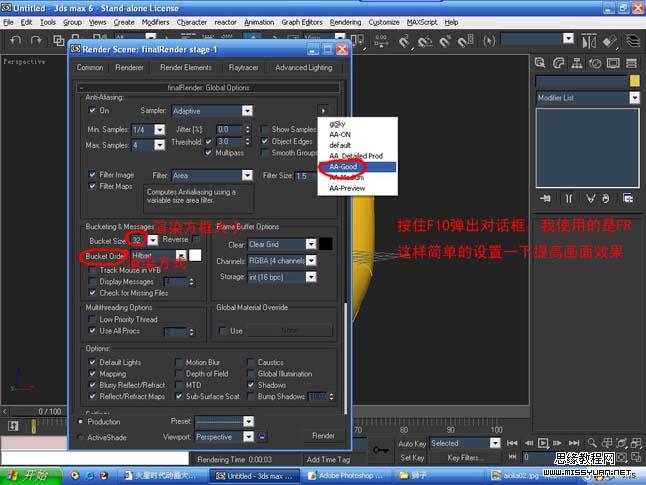This screenshot has width=646, height=485.
Task: Toggle Anti-Aliasing On checkbox
Action: pyautogui.click(x=92, y=110)
